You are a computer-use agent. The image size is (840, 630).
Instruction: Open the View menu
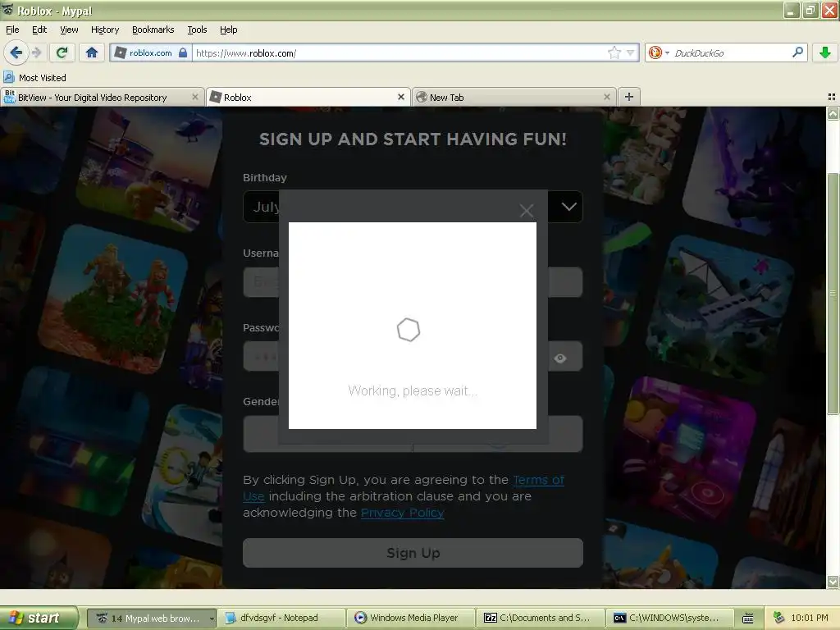pyautogui.click(x=69, y=30)
